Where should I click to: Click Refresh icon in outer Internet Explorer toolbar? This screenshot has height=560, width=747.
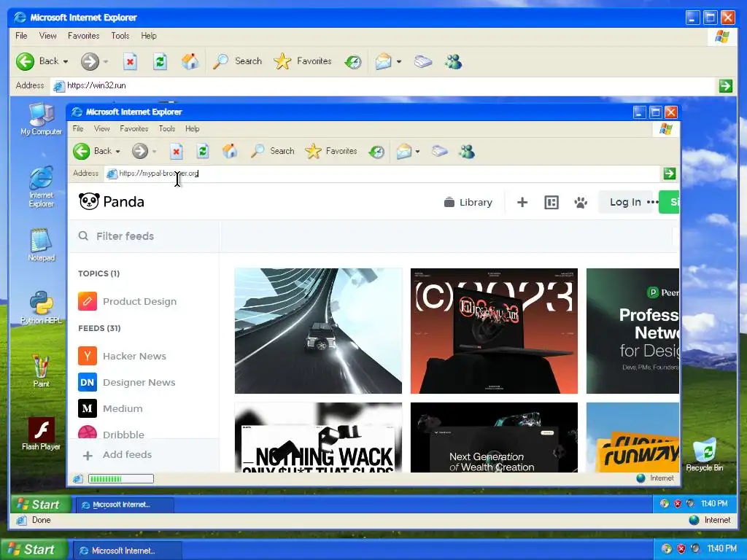(x=160, y=61)
